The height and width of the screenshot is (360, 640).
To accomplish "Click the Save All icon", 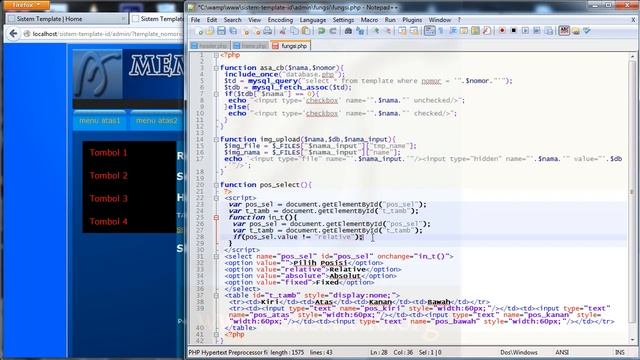I will [233, 31].
